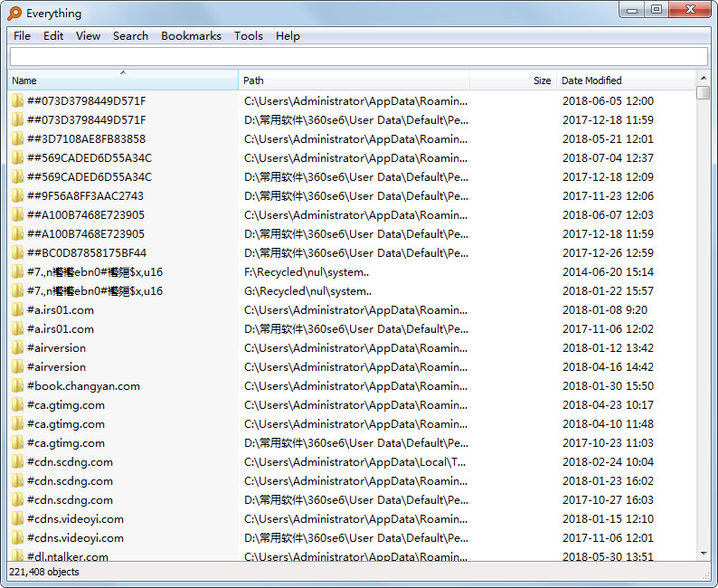This screenshot has width=718, height=588.
Task: Sort results by Name column header
Action: pos(123,81)
